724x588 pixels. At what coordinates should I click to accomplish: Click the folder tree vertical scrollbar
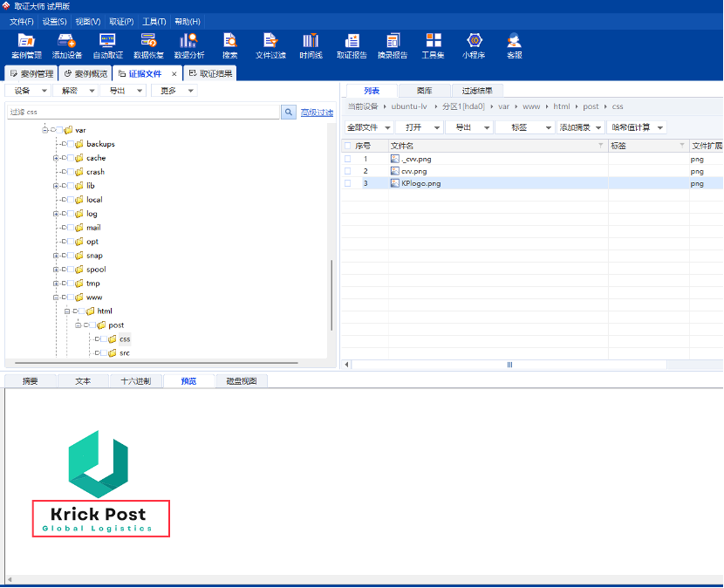click(331, 296)
